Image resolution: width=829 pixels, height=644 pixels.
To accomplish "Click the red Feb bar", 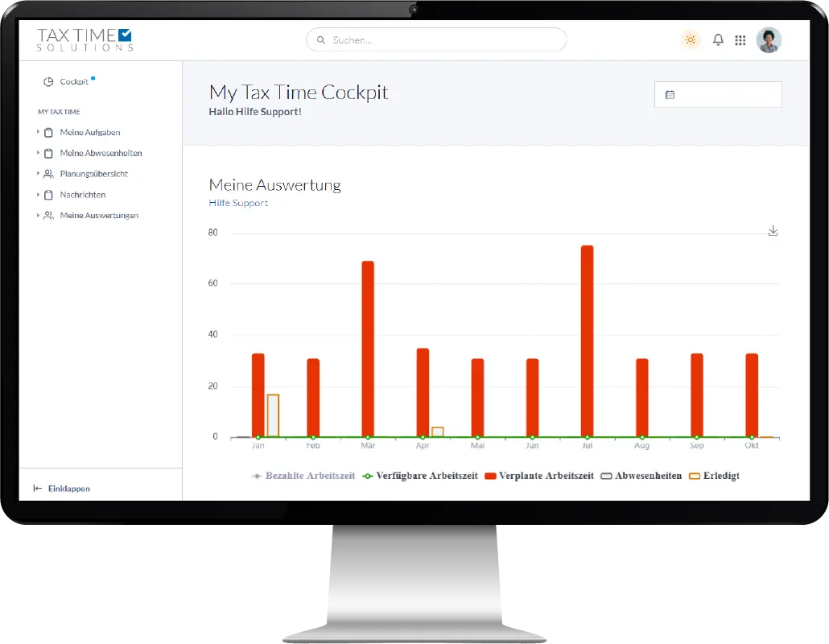I will pos(313,398).
